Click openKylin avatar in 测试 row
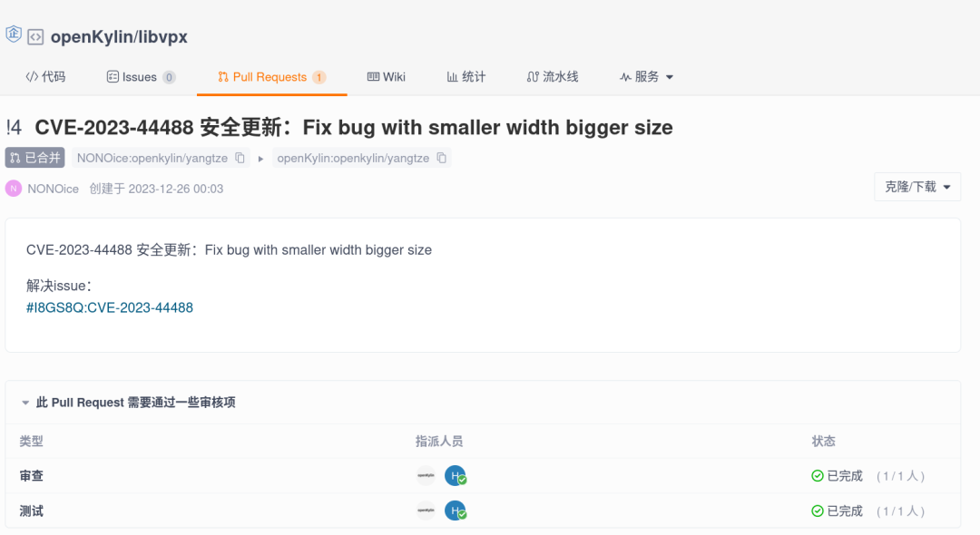This screenshot has height=535, width=980. click(426, 511)
